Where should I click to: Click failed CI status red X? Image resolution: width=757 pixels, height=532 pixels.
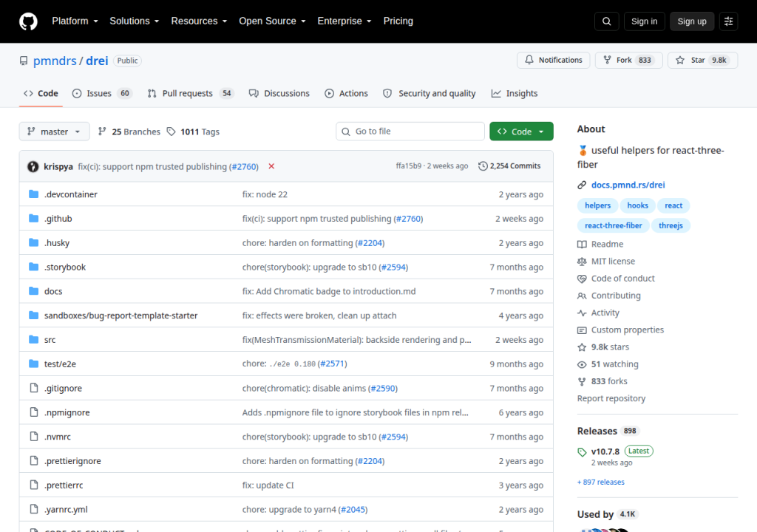tap(271, 166)
